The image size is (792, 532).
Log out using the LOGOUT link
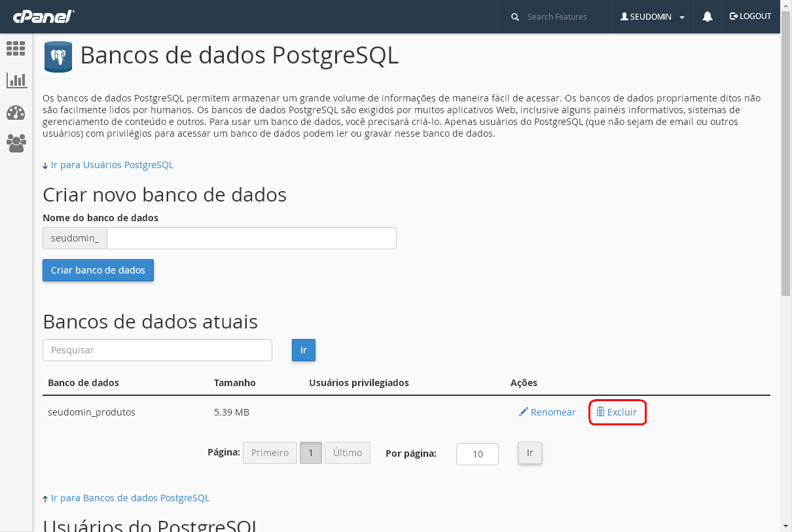[x=750, y=16]
